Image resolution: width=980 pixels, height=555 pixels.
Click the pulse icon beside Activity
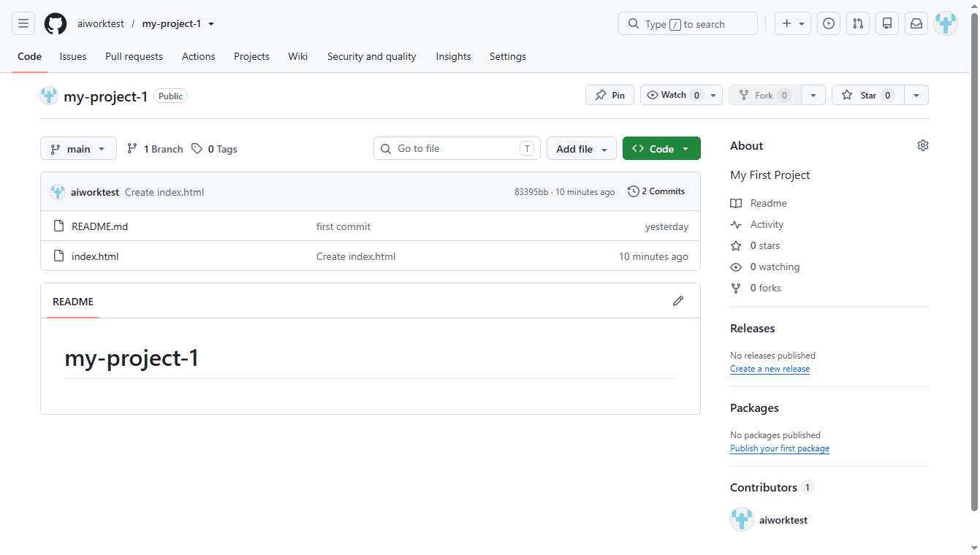736,224
